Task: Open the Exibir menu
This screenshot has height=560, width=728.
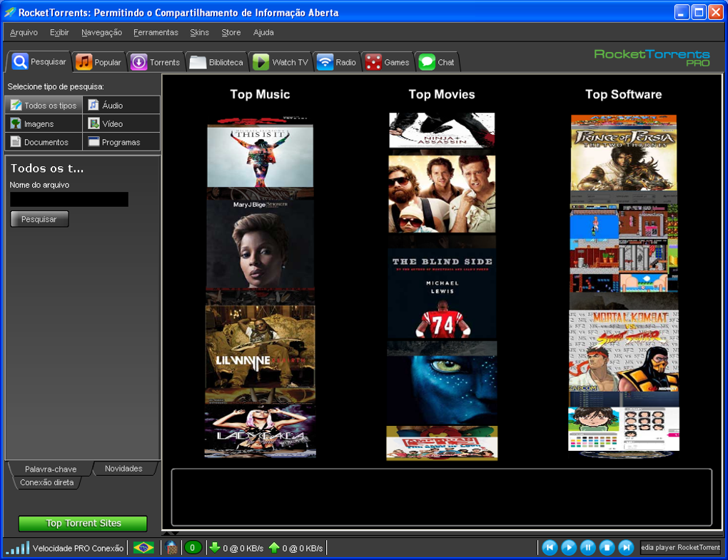Action: 59,33
